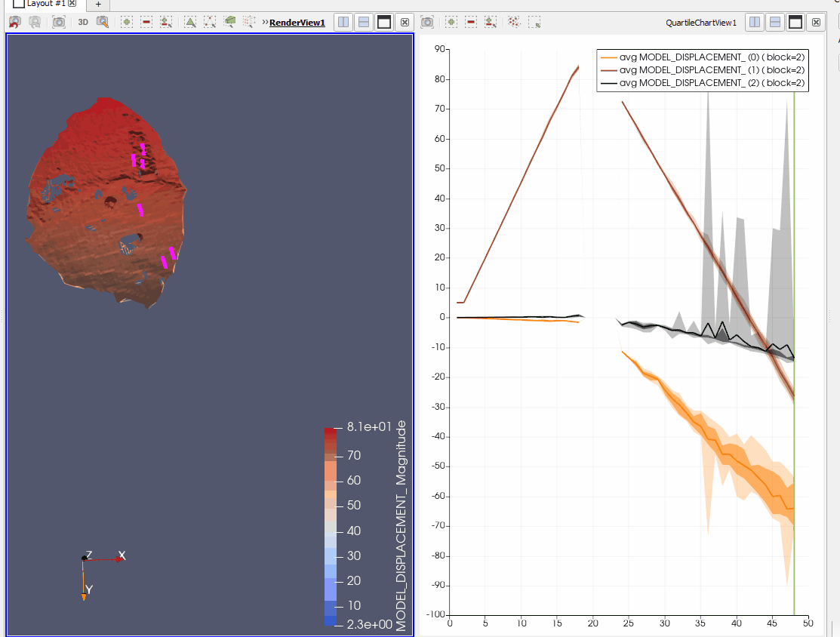Close the RenderView1 pane
Image resolution: width=840 pixels, height=637 pixels.
[x=405, y=23]
